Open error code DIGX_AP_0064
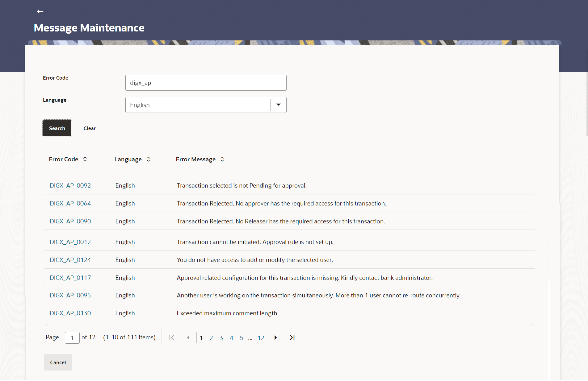 coord(70,203)
